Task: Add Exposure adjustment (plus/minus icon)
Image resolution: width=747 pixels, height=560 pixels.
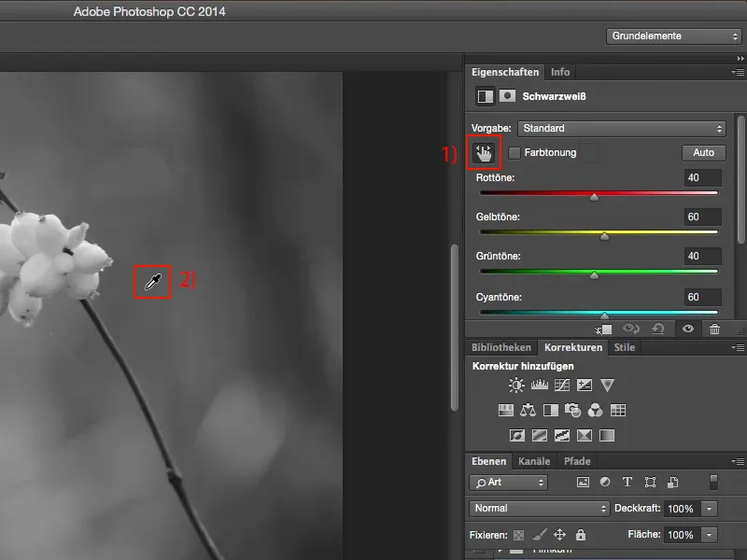Action: tap(585, 385)
